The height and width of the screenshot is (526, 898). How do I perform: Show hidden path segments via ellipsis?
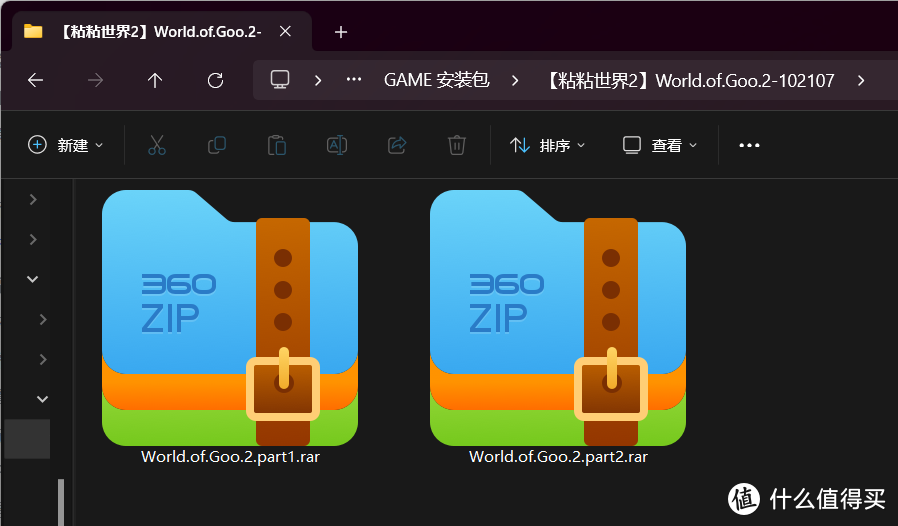[354, 80]
